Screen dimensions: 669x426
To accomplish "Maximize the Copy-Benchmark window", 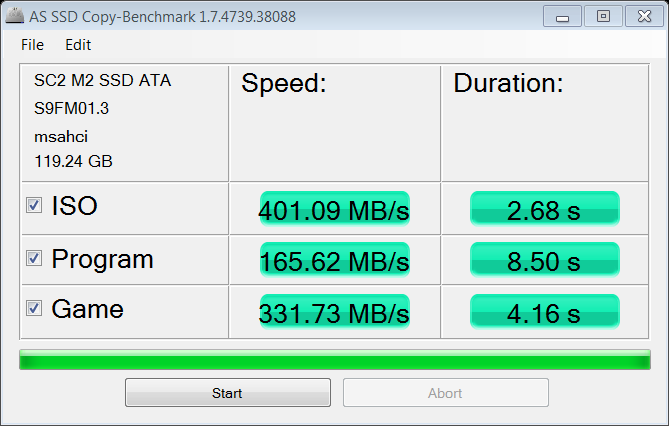I will 603,16.
